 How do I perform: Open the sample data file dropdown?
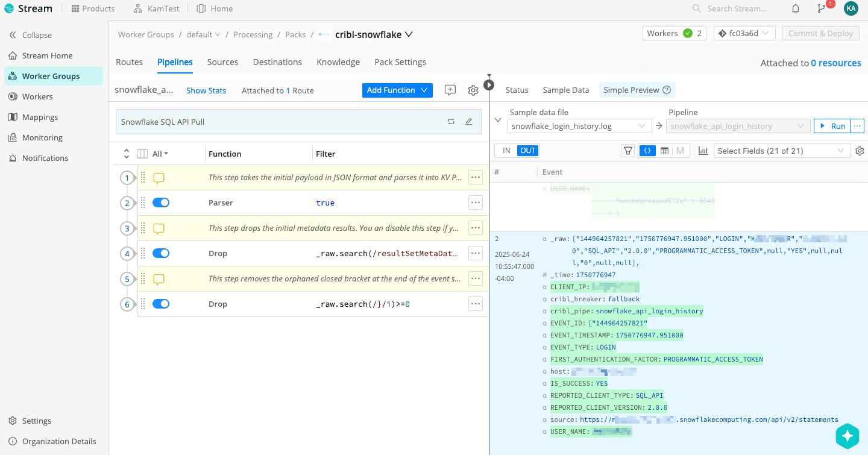(x=579, y=126)
